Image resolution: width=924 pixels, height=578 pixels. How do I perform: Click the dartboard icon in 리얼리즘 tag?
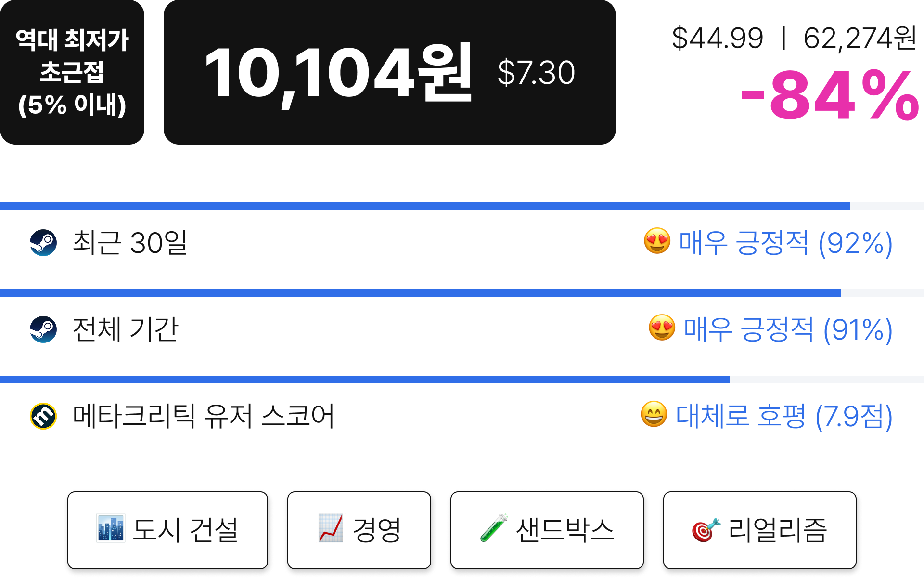coord(706,530)
